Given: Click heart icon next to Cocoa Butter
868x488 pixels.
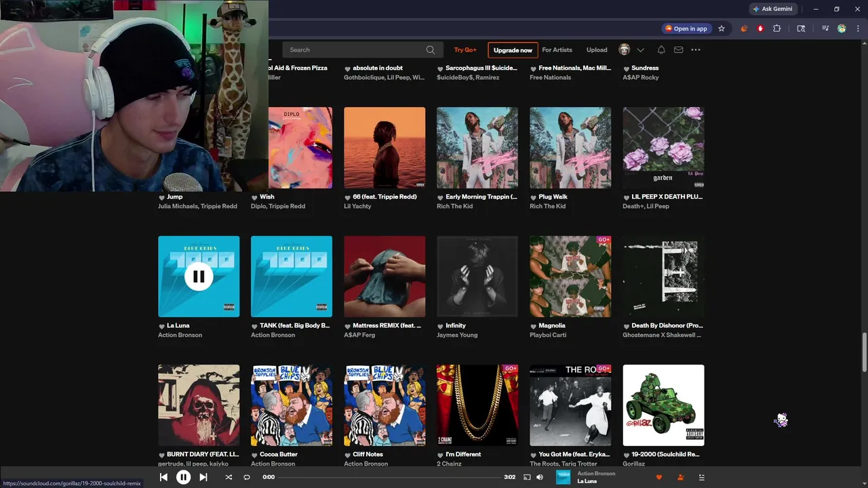Looking at the screenshot, I should click(254, 455).
